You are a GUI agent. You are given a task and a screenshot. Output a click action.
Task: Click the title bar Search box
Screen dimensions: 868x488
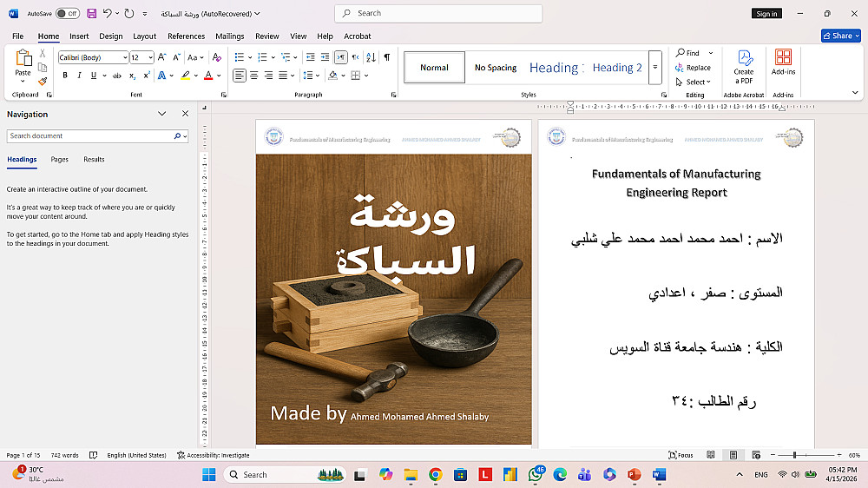pos(438,13)
